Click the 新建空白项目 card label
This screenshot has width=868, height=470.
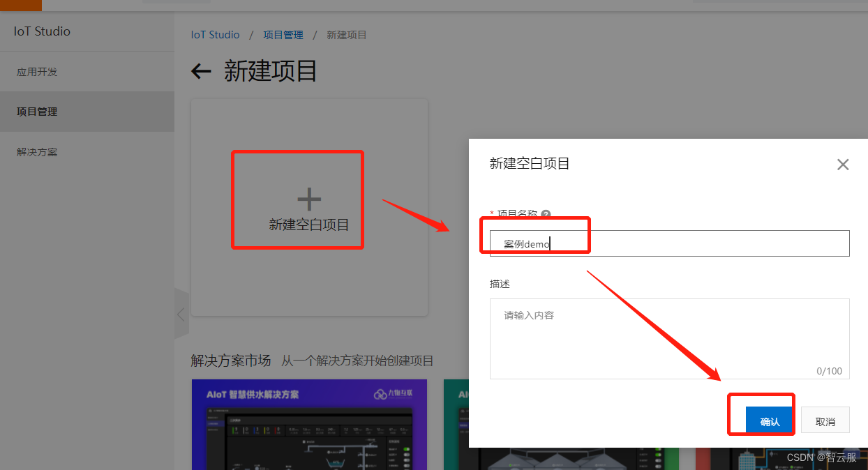pos(308,225)
